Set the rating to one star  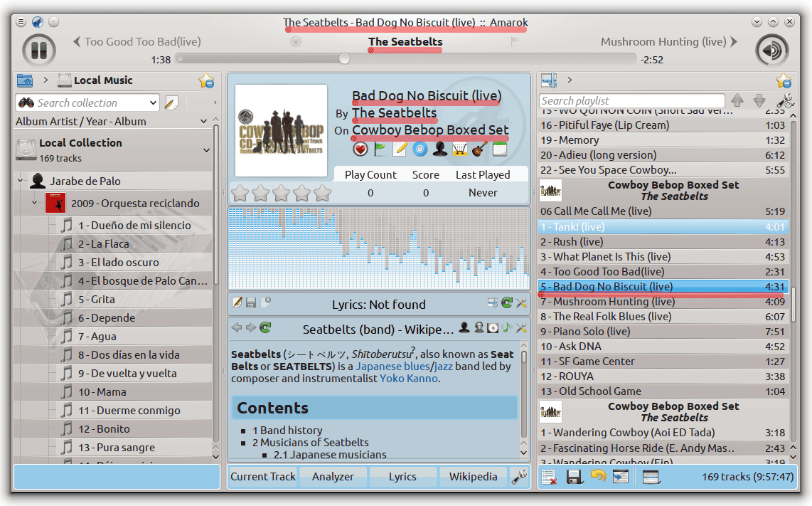(x=240, y=193)
